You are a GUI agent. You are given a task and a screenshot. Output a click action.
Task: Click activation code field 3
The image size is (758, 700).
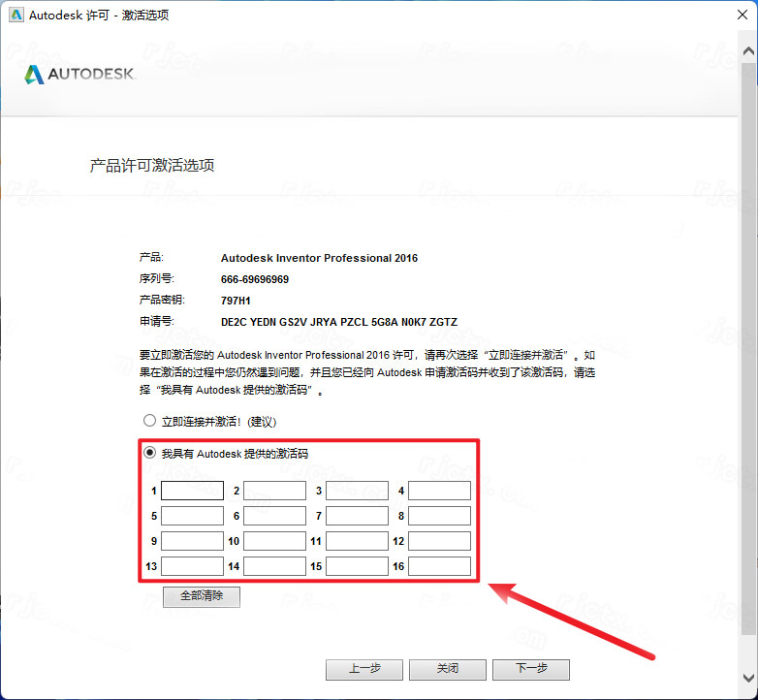tap(358, 491)
